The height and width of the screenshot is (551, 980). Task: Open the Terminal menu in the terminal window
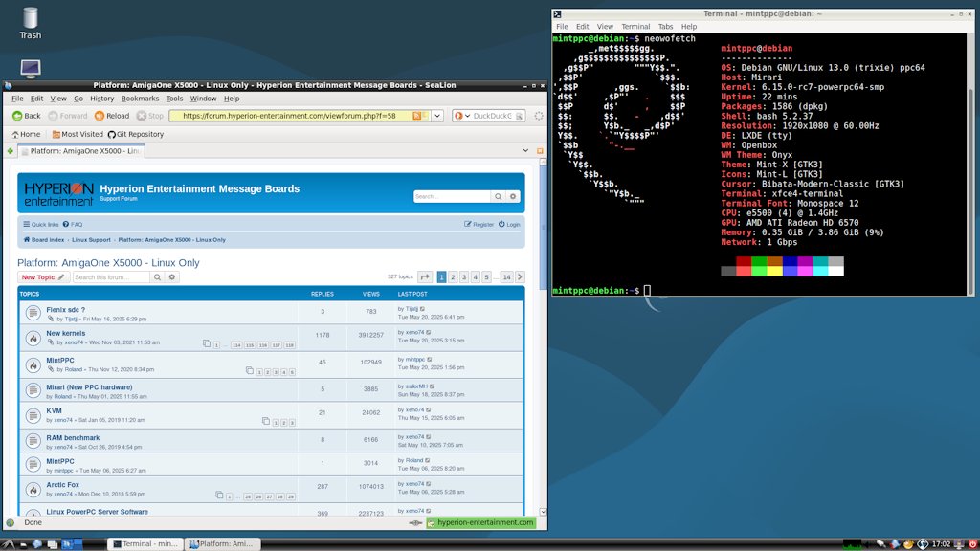(635, 27)
